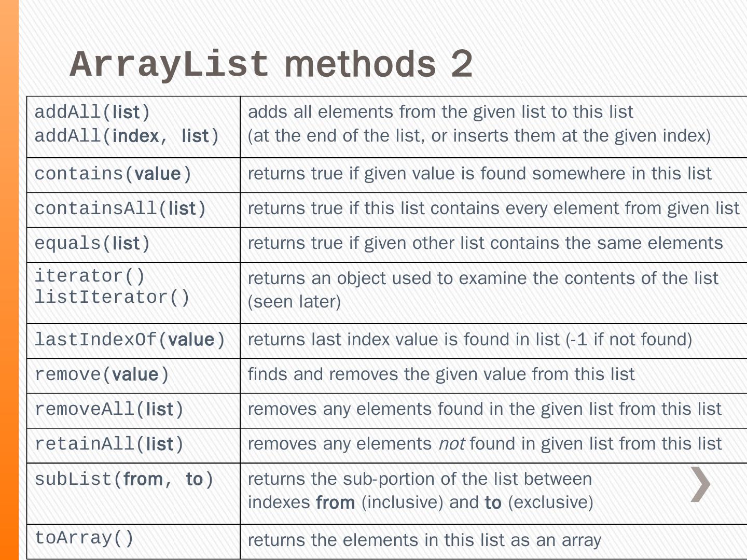Click the orange vertical bar at left edge

pos(9,280)
